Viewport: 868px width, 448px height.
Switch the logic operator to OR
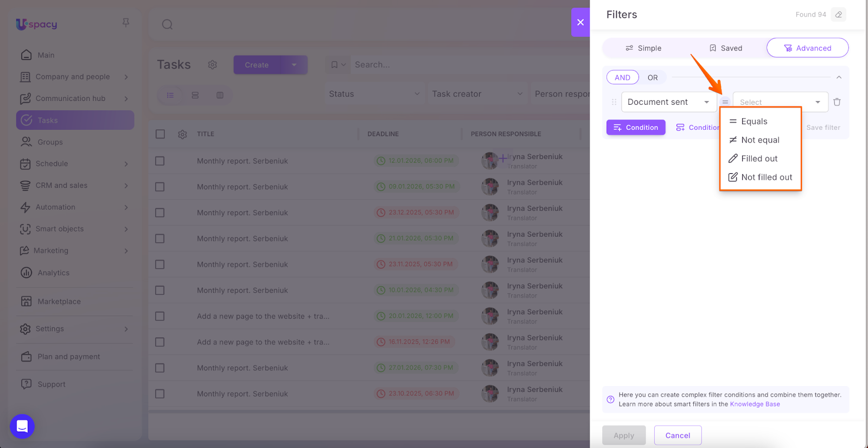tap(652, 78)
